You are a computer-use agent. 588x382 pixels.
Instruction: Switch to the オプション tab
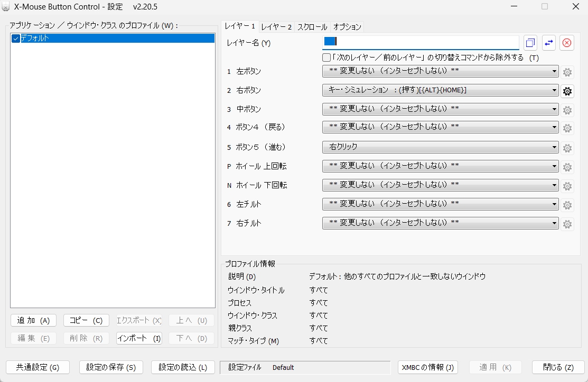click(347, 27)
